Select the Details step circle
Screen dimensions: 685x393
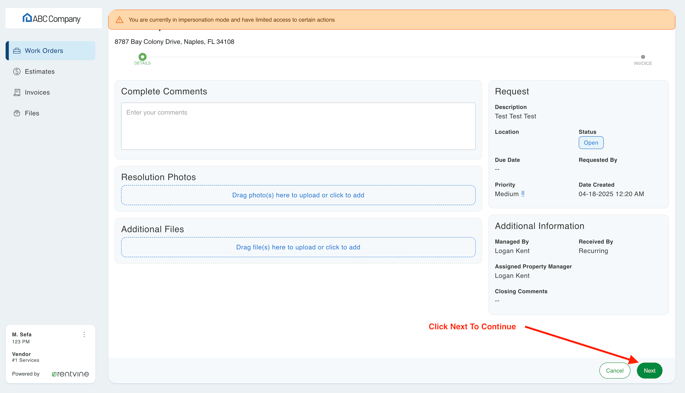point(142,57)
